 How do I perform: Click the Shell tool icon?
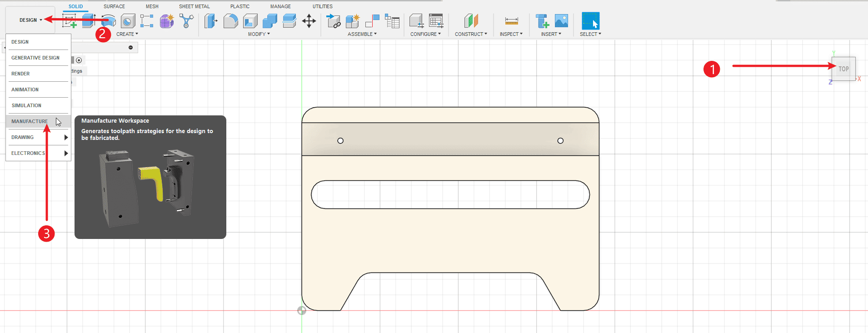250,21
